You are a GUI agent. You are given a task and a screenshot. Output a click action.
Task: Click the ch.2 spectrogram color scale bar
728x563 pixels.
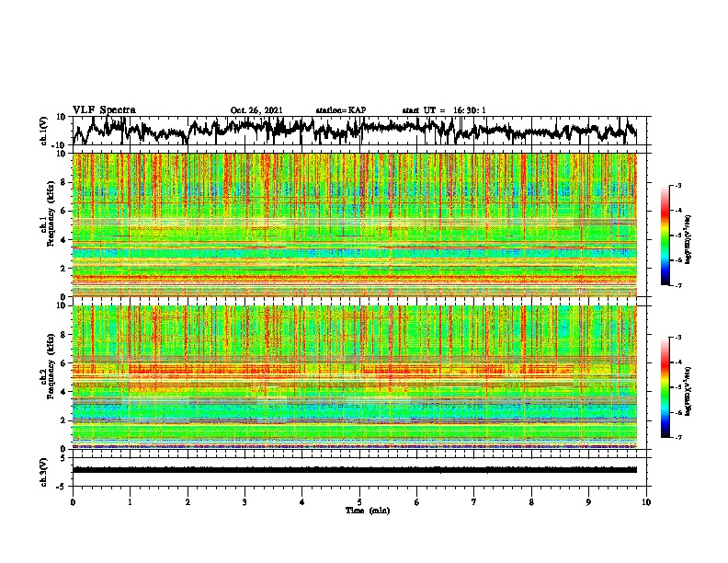click(665, 387)
